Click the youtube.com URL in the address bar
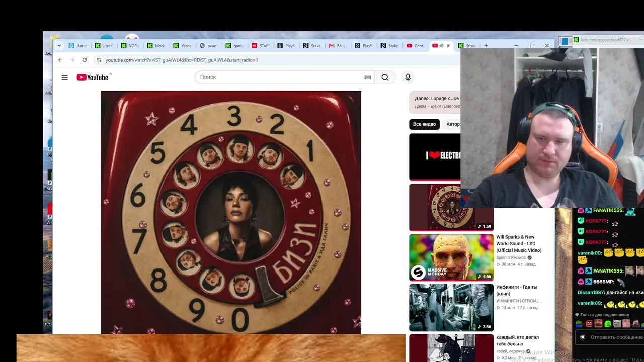Image resolution: width=644 pixels, height=362 pixels. point(182,60)
